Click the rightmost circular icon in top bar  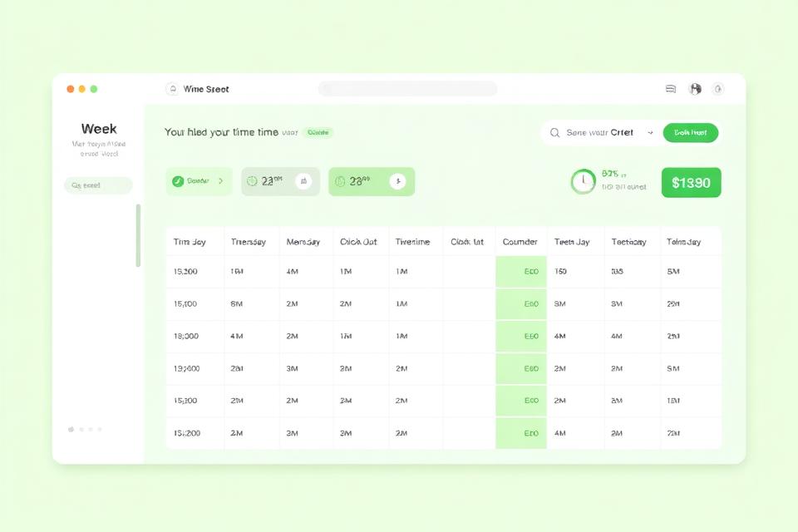point(718,89)
